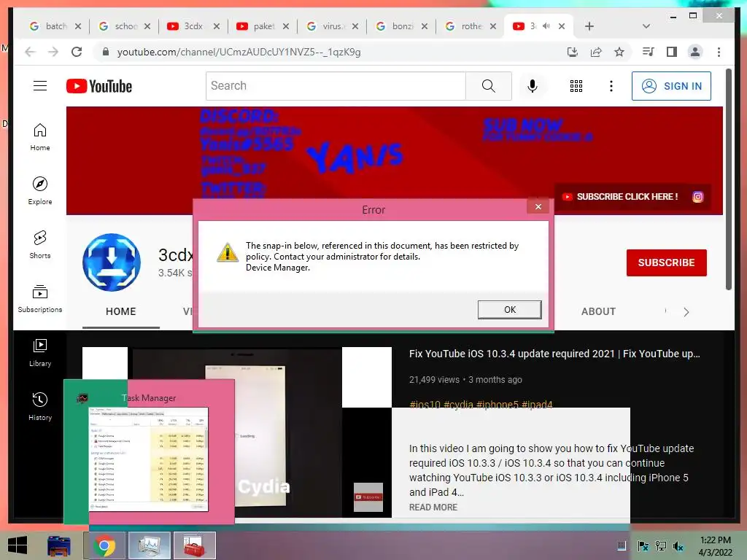747x560 pixels.
Task: Close the Error dialog with X
Action: point(538,206)
